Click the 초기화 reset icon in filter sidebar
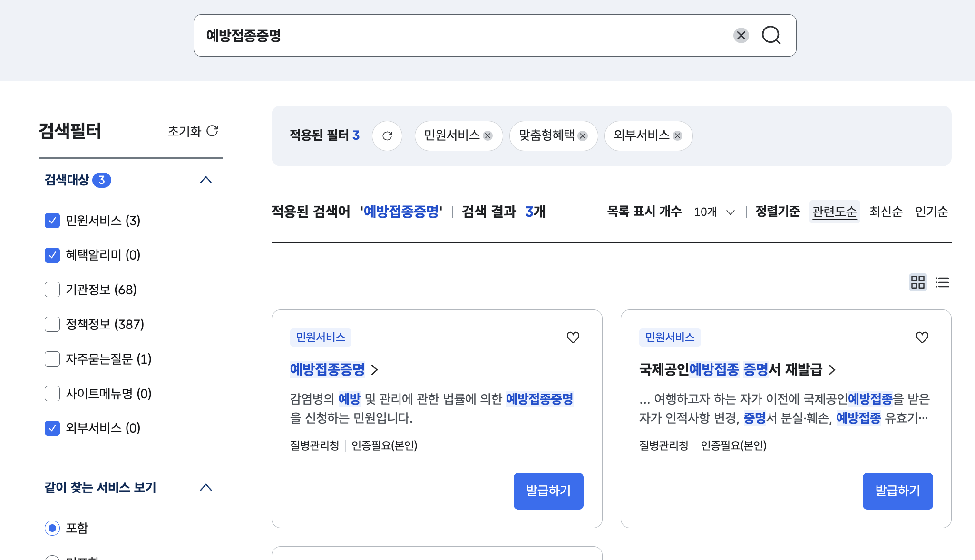Viewport: 975px width, 560px height. (x=212, y=131)
